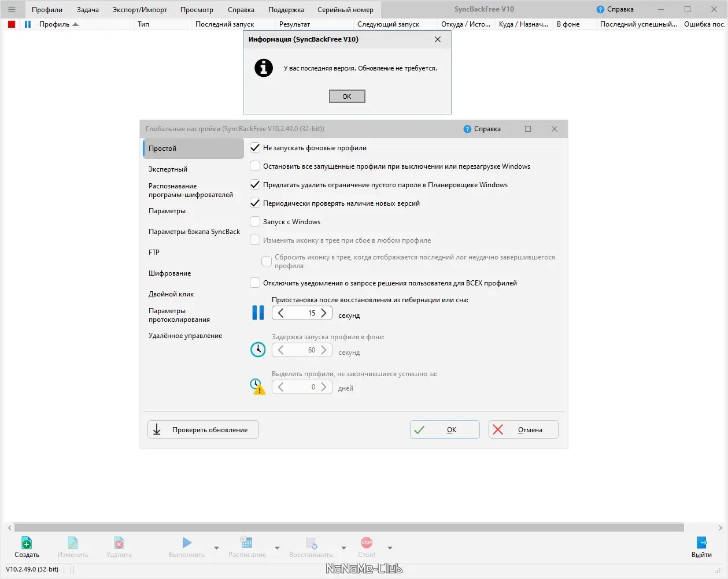Click Проверить обновление button
Image resolution: width=728 pixels, height=579 pixels.
tap(203, 429)
